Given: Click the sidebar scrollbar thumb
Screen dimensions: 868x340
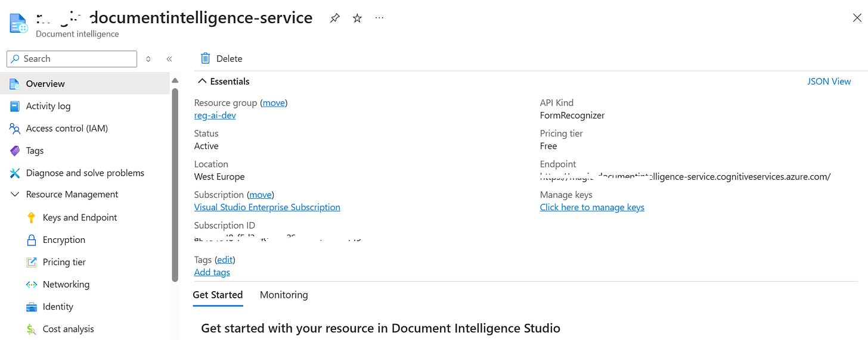Looking at the screenshot, I should [x=175, y=184].
